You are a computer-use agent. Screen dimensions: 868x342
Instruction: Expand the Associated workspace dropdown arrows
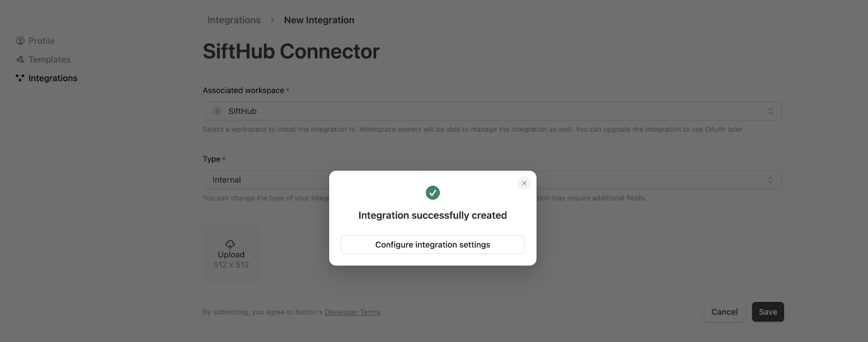(x=770, y=111)
